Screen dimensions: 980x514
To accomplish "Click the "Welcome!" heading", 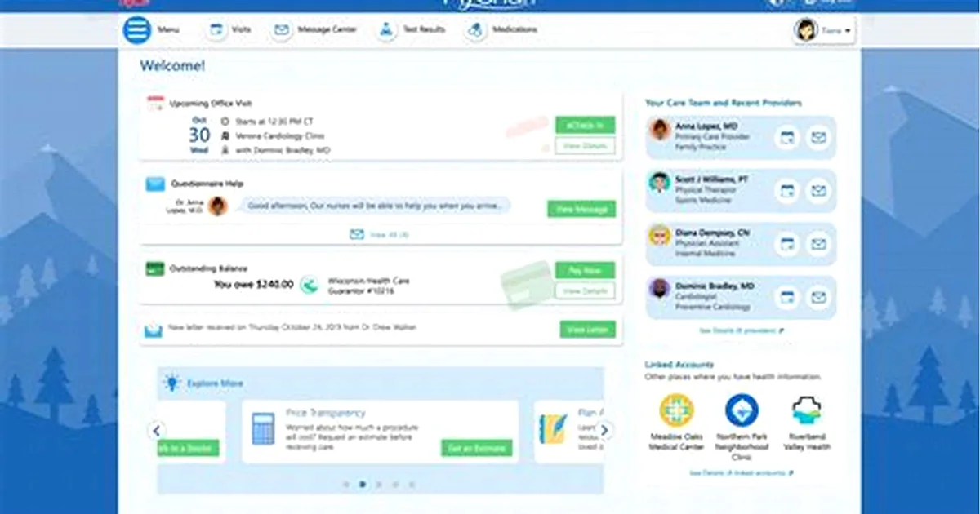I will click(173, 66).
